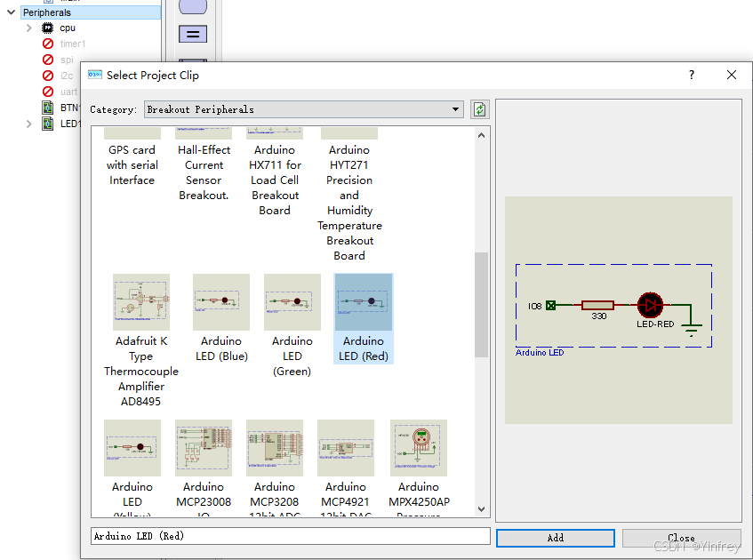Click the Add button
The width and height of the screenshot is (753, 560).
(x=555, y=538)
